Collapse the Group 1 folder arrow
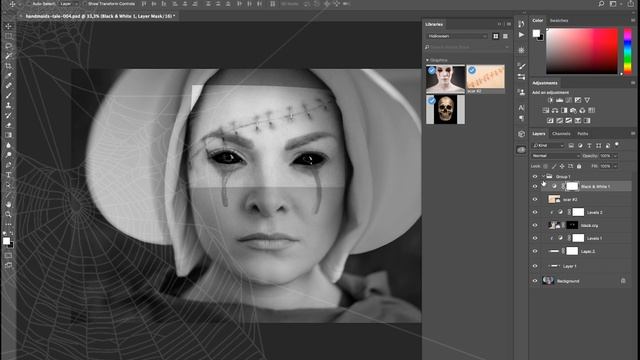This screenshot has height=360, width=640. [x=543, y=176]
